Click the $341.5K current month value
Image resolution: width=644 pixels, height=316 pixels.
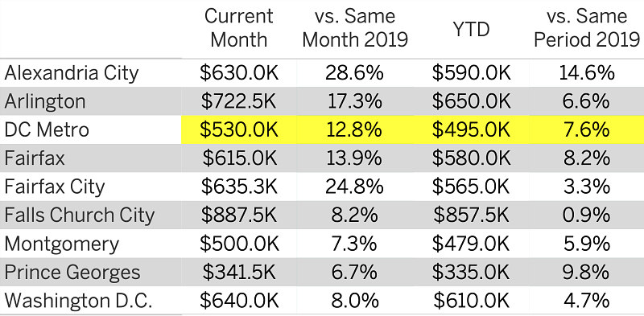tap(239, 273)
